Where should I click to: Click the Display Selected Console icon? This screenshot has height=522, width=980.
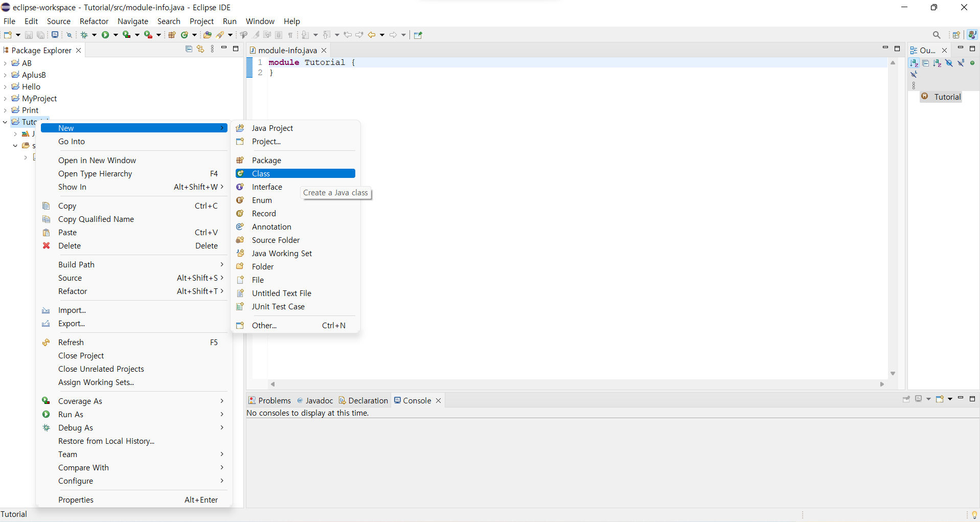(919, 399)
